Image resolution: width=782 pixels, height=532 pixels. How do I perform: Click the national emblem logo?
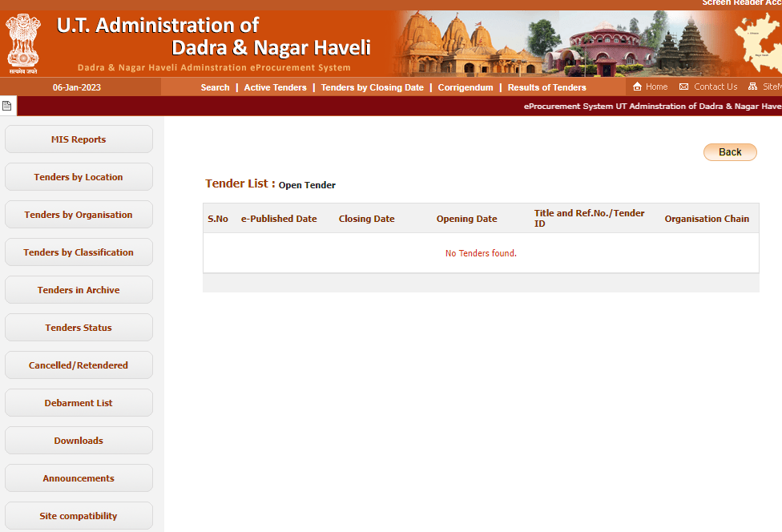tap(23, 43)
